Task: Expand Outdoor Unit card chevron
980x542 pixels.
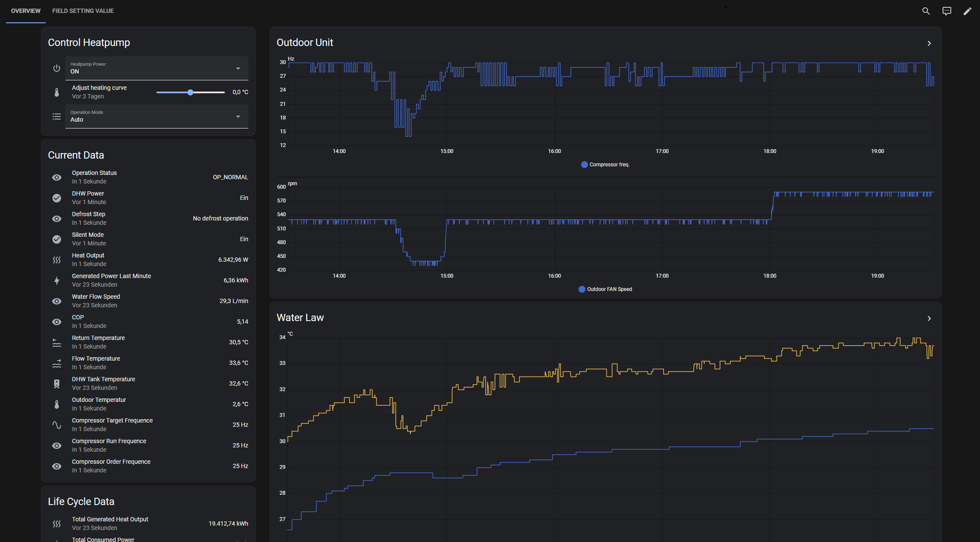Action: pyautogui.click(x=929, y=43)
